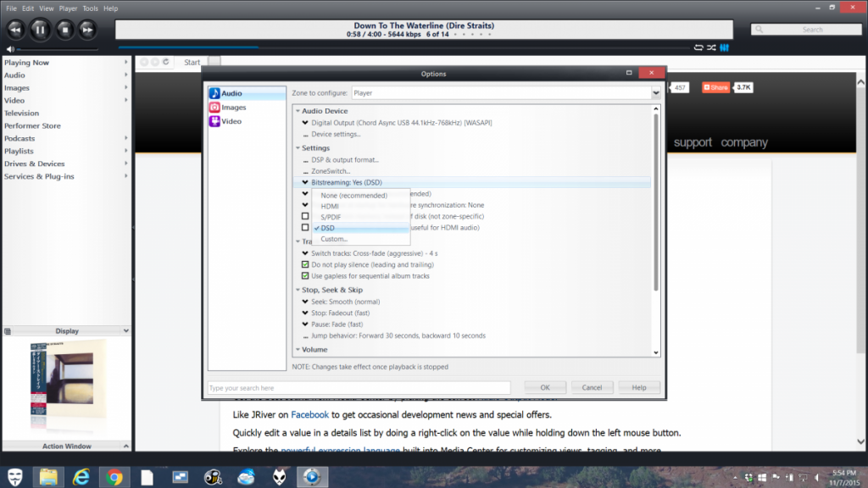Viewport: 868px width, 488px height.
Task: Open JRiver Media Center taskbar icon
Action: pyautogui.click(x=312, y=477)
